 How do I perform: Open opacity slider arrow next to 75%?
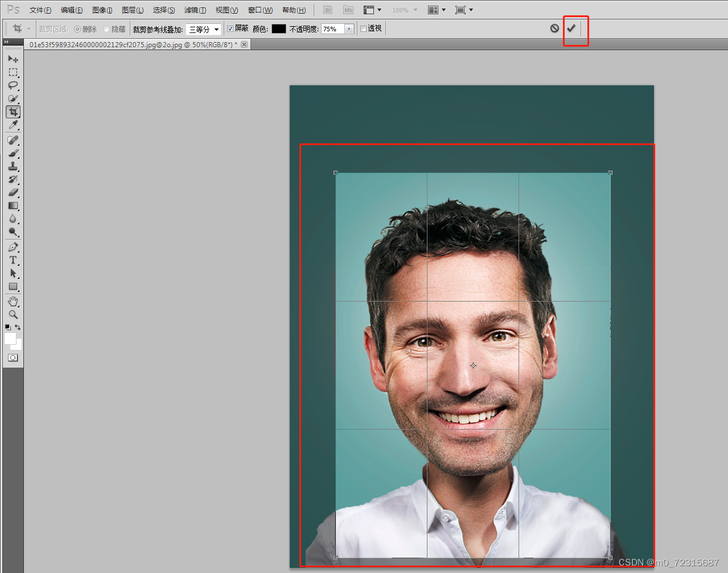tap(349, 29)
